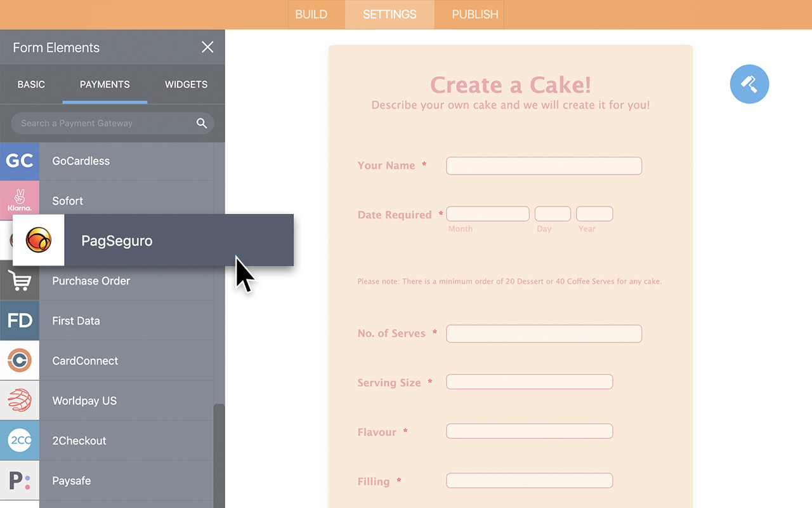Open the Month field under Date Required
The width and height of the screenshot is (812, 508).
tap(487, 213)
